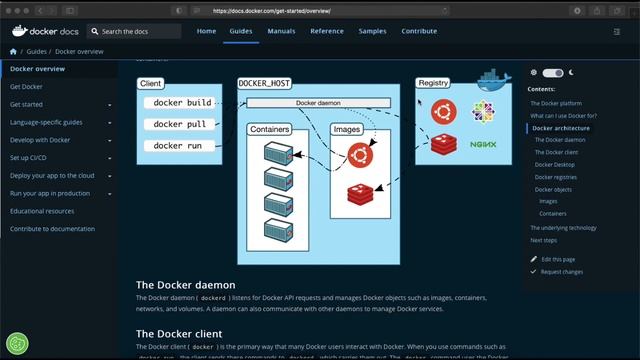Jump to Docker Desktop in contents
Screen dimensions: 640x360
[x=554, y=165]
